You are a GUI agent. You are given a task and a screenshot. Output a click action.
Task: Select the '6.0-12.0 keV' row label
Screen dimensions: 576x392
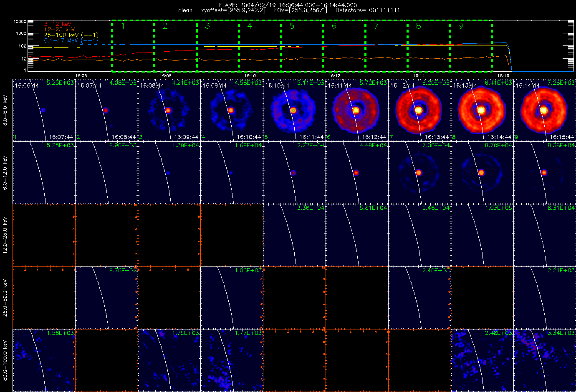5,173
